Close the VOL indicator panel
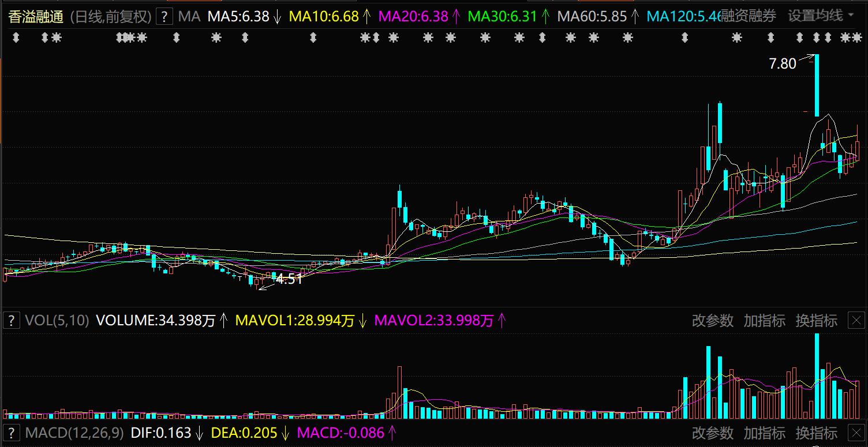 point(856,320)
